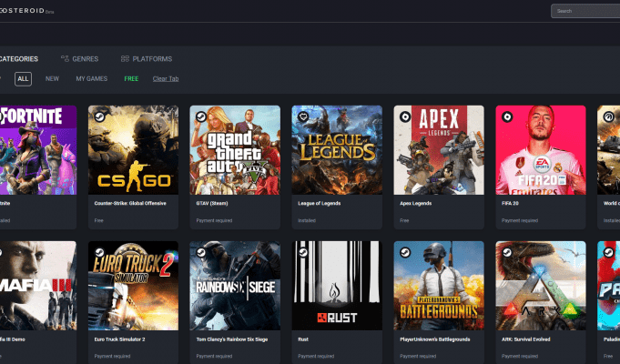Click the Steam badge on ARK card
Screen dimensions: 620x364
coord(507,253)
